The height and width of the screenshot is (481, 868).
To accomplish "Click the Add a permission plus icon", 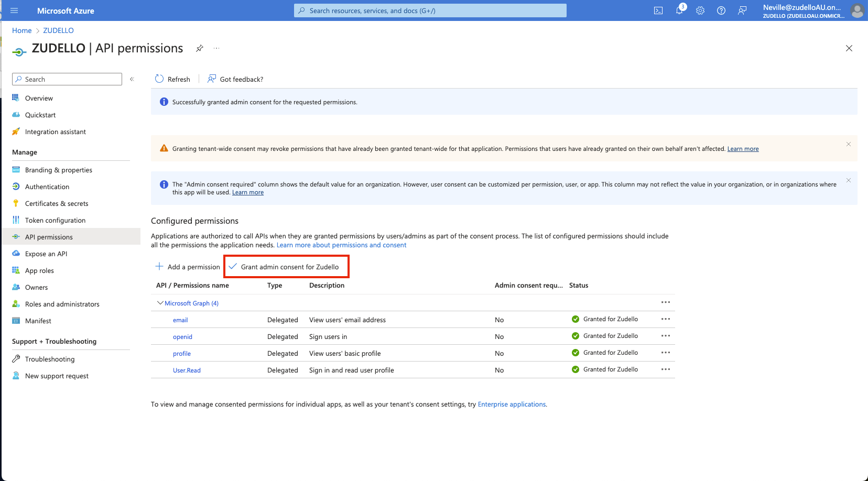I will [159, 266].
